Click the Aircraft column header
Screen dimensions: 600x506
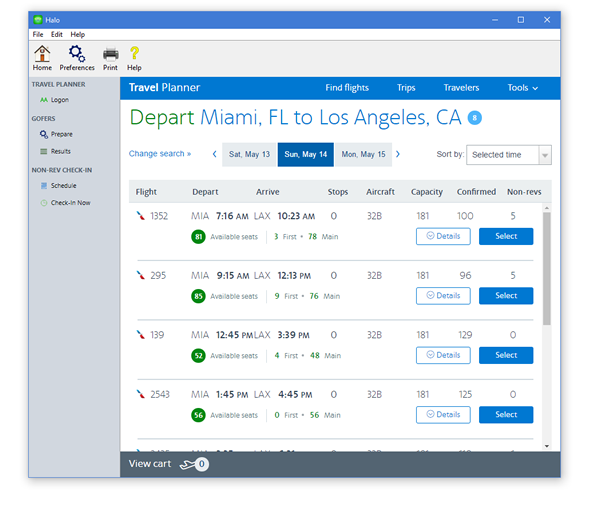[x=380, y=192]
